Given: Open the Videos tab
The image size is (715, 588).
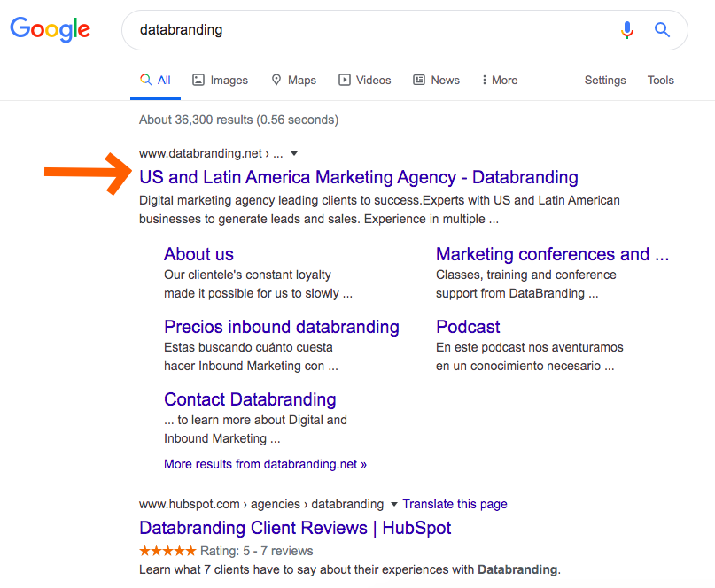Looking at the screenshot, I should coord(364,80).
